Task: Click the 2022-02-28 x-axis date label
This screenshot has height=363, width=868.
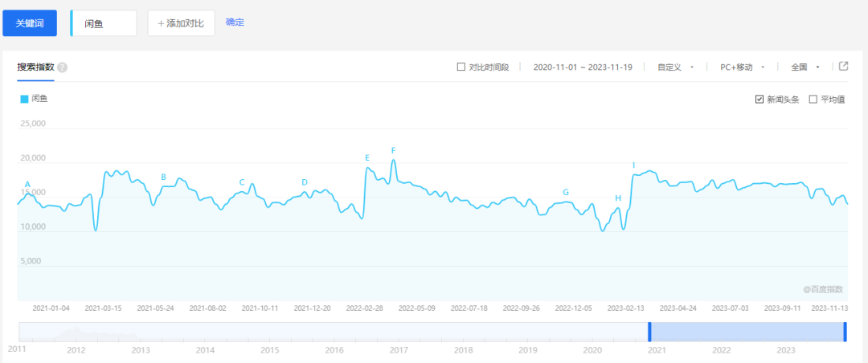Action: coord(364,308)
